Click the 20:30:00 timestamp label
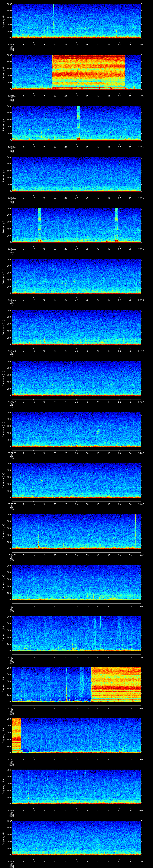Screen dimensions: 153x868 12,862
